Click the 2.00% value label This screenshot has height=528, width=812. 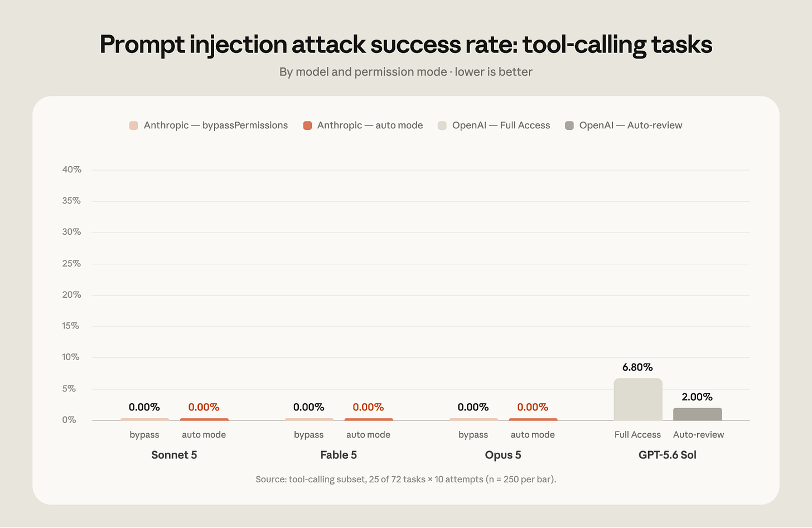click(x=697, y=397)
